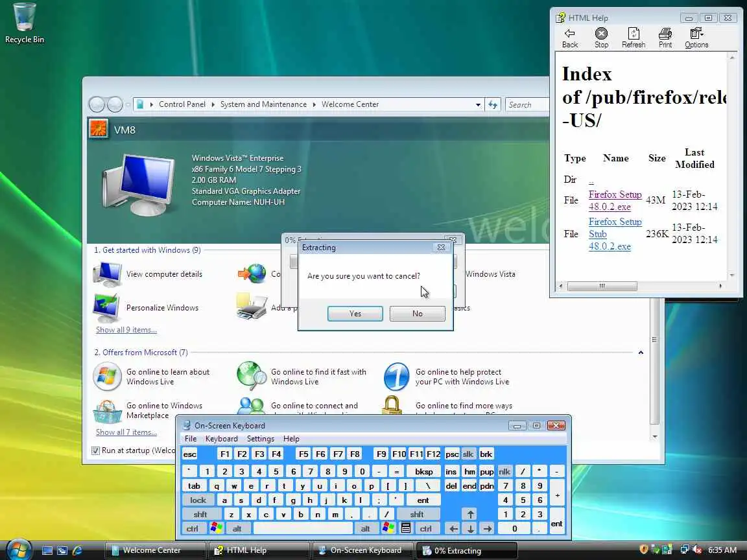Toggle the right alt key
747x560 pixels.
coord(366,528)
